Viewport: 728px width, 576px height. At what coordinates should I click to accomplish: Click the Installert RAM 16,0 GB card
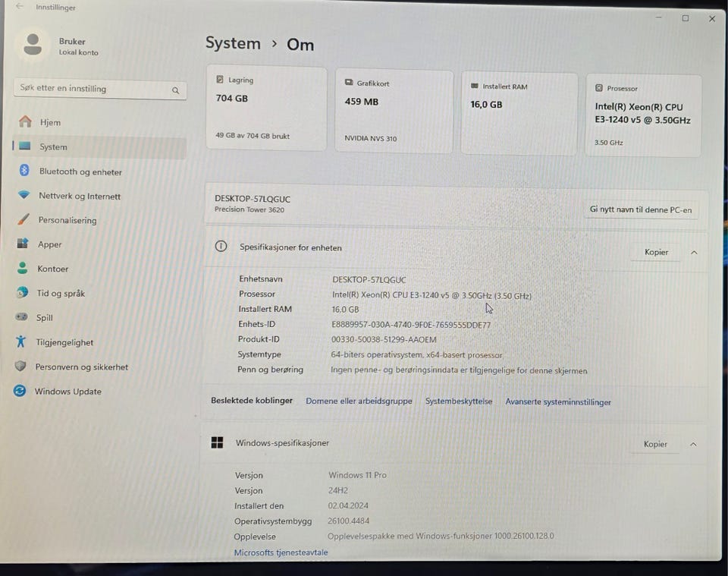519,113
